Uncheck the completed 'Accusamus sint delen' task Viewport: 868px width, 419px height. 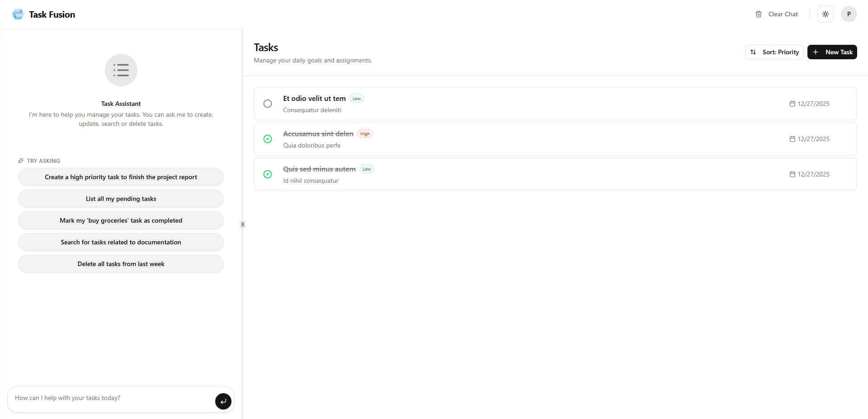coord(268,139)
